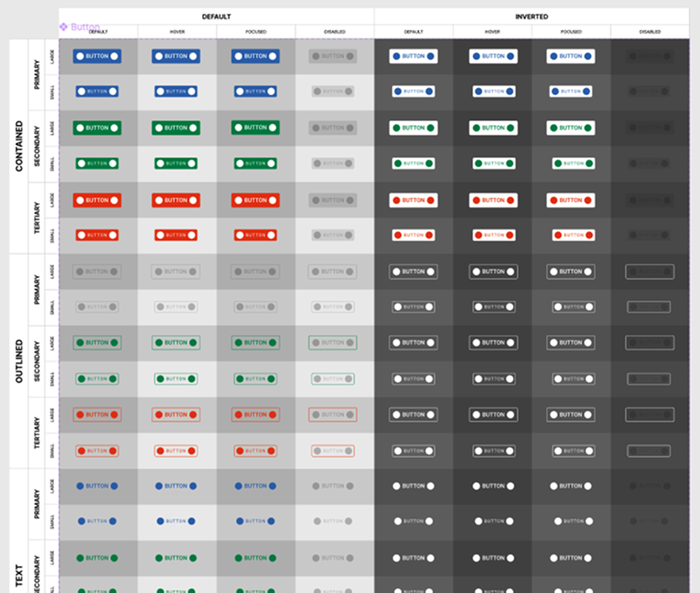
Task: Click the red contained tertiary focused button
Action: [256, 200]
